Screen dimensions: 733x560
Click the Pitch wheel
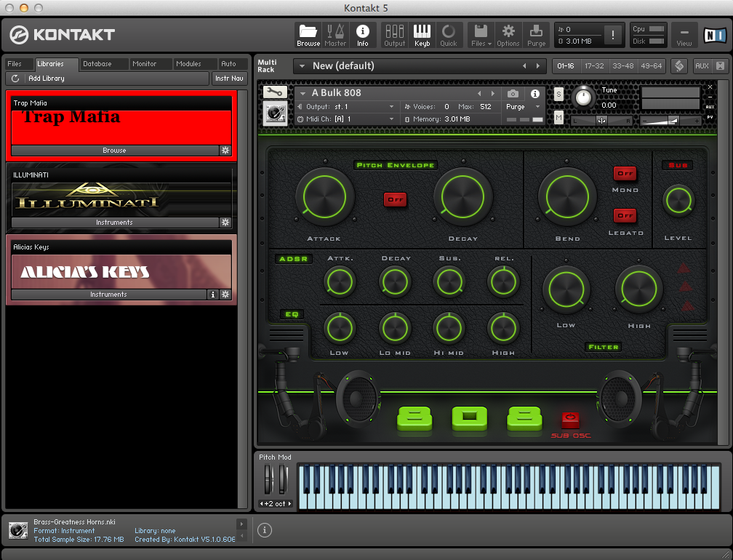(x=268, y=479)
